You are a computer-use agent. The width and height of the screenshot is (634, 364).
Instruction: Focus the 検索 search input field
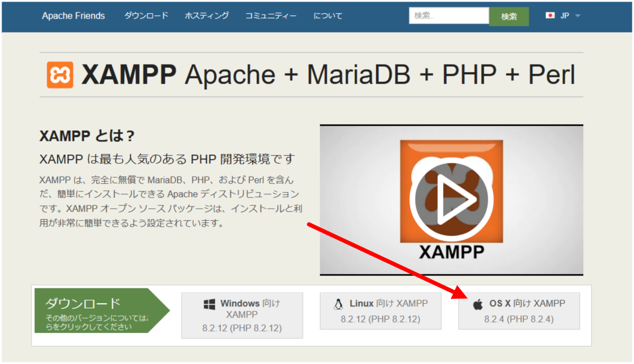pyautogui.click(x=449, y=16)
